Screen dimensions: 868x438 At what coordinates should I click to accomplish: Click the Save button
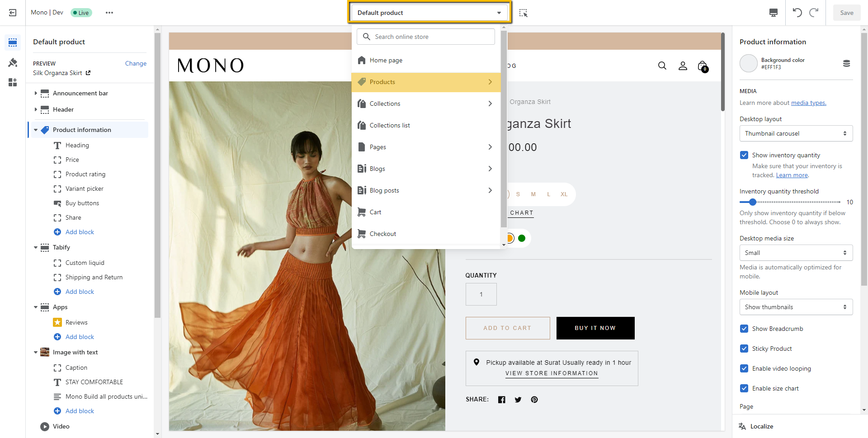pyautogui.click(x=847, y=13)
